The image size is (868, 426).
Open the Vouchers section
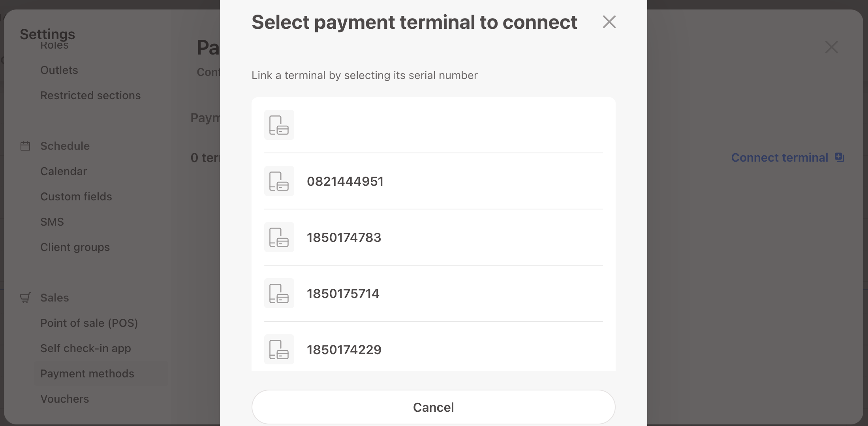click(x=65, y=399)
